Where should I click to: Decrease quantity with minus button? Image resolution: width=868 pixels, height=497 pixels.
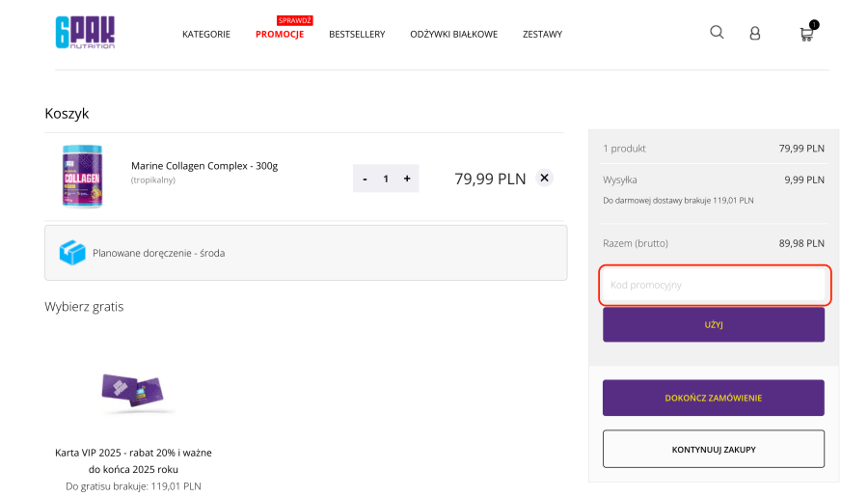click(365, 179)
